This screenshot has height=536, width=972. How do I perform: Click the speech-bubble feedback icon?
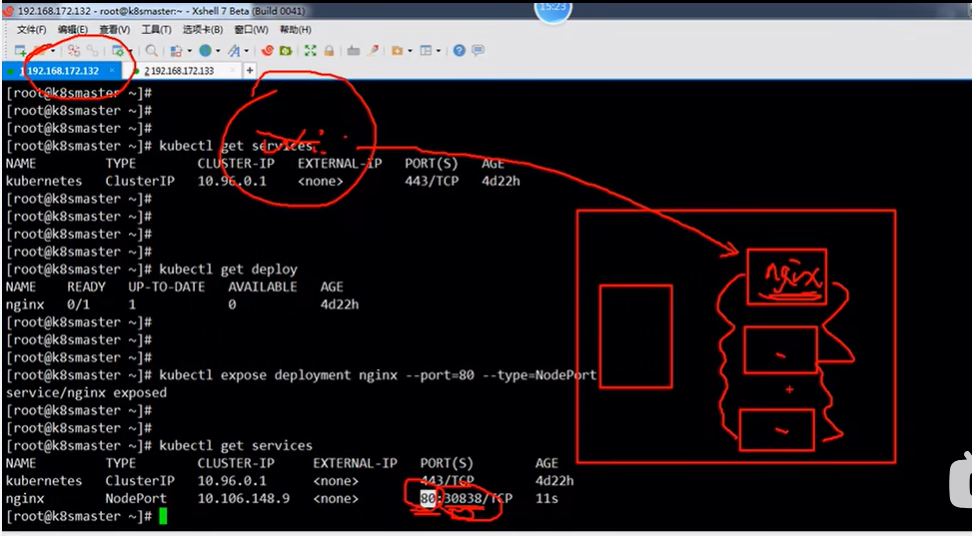(478, 51)
